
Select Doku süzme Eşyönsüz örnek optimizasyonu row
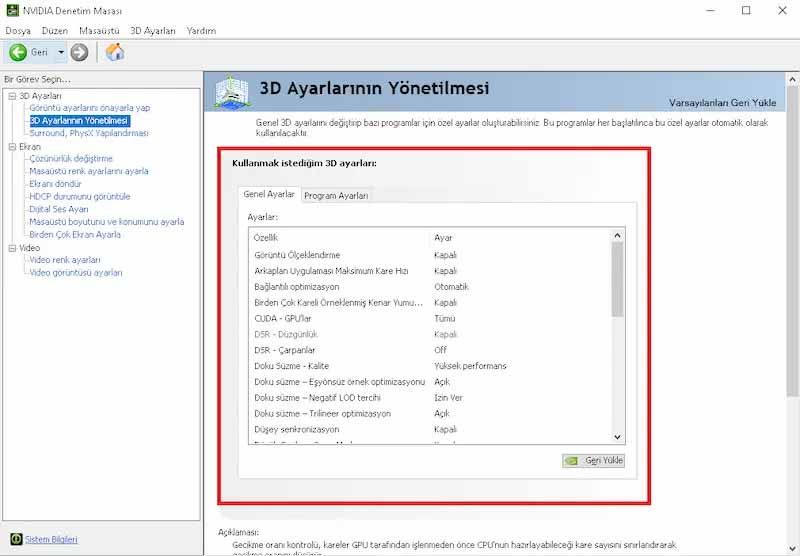430,382
